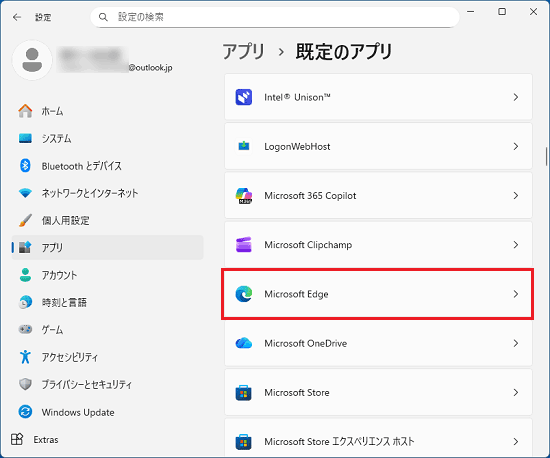Click the @outlook.jp account email
Image resolution: width=550 pixels, height=458 pixels.
(150, 68)
